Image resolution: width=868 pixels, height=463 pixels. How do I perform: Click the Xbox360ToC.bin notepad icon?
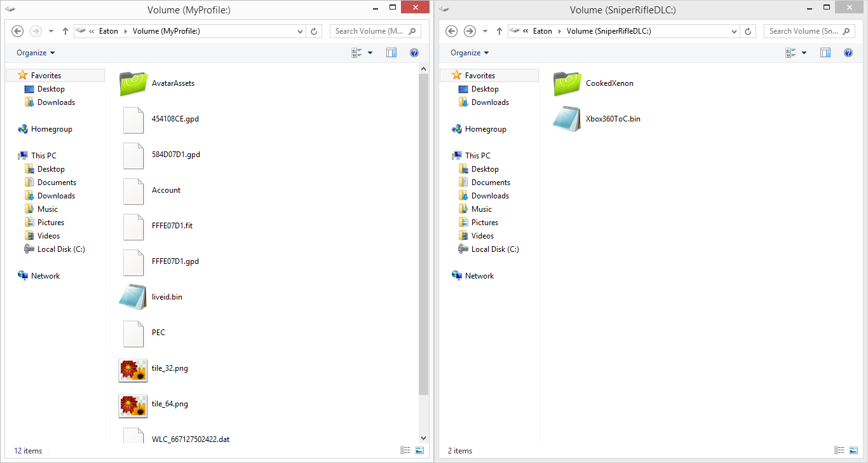(567, 119)
